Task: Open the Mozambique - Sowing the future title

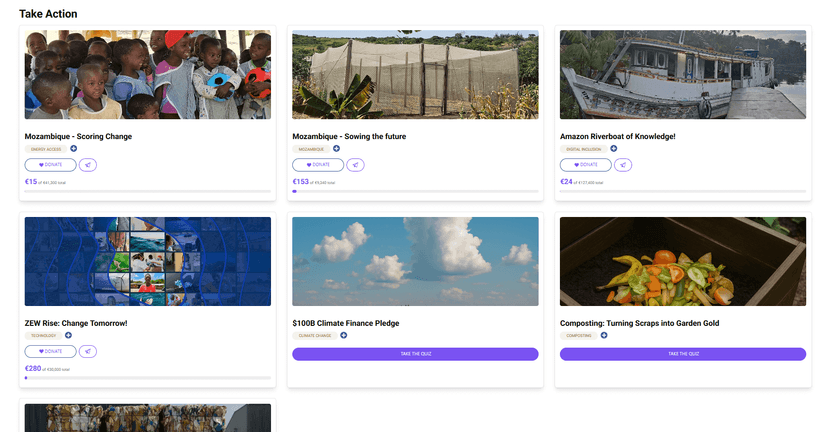Action: tap(349, 136)
